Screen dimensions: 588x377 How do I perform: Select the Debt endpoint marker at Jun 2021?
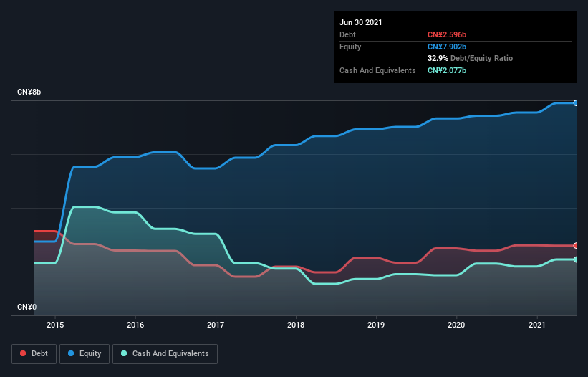(x=576, y=246)
